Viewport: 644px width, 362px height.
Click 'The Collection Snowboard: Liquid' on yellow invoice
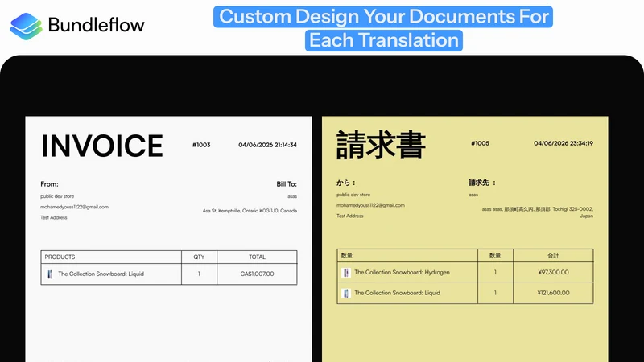click(x=397, y=293)
